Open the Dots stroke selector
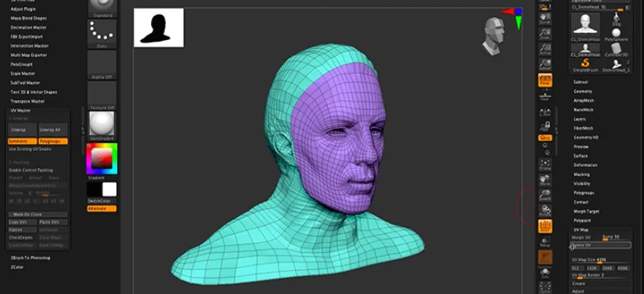 (x=102, y=34)
